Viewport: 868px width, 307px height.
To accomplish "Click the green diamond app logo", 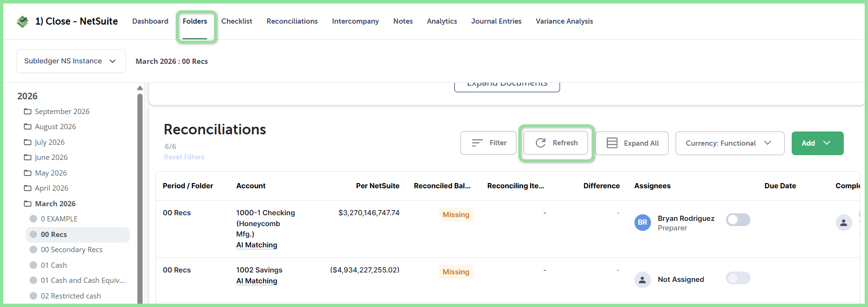I will [x=22, y=21].
